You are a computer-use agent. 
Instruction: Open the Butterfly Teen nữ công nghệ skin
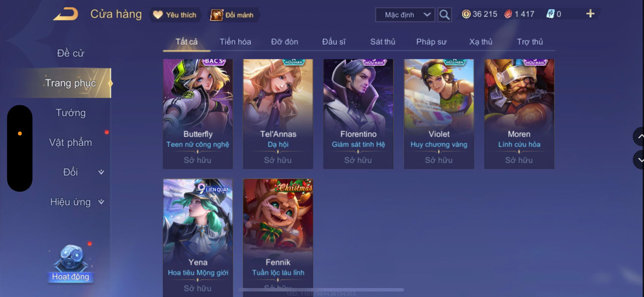pyautogui.click(x=198, y=114)
